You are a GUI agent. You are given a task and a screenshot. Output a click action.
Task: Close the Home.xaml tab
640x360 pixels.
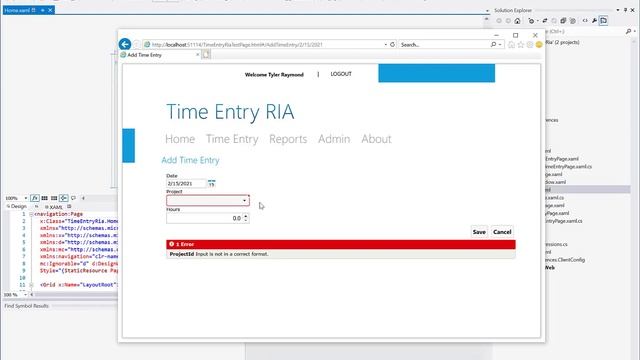click(x=50, y=10)
